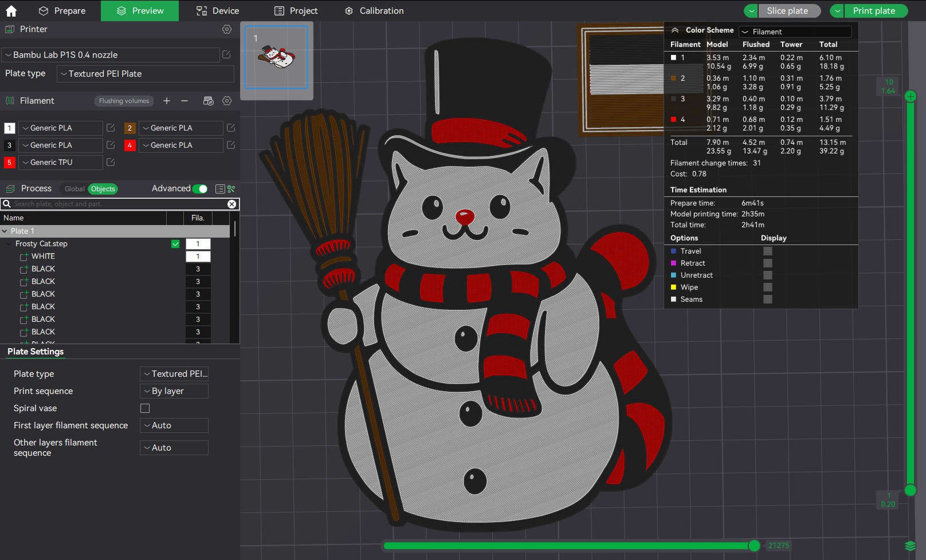Click the Print plate button
Viewport: 926px width, 560px height.
pyautogui.click(x=875, y=11)
